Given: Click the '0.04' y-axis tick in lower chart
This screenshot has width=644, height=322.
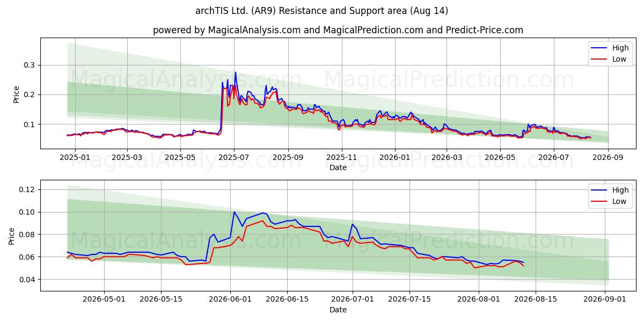Looking at the screenshot, I should coord(26,280).
